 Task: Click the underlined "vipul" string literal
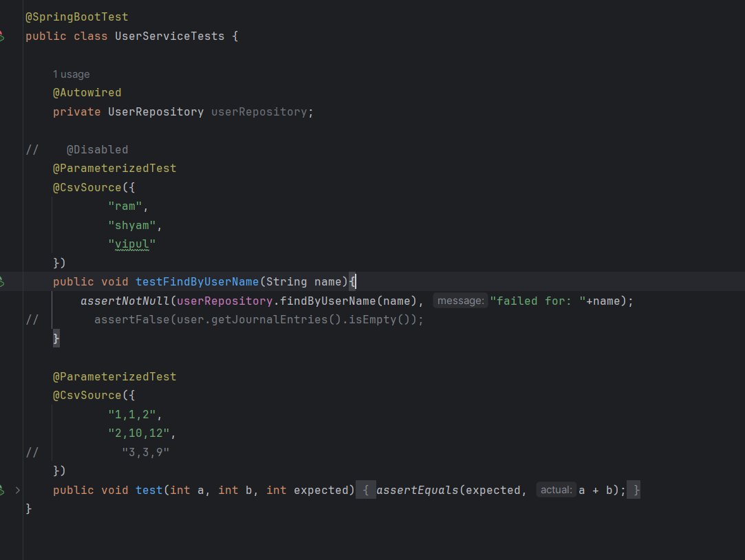131,244
